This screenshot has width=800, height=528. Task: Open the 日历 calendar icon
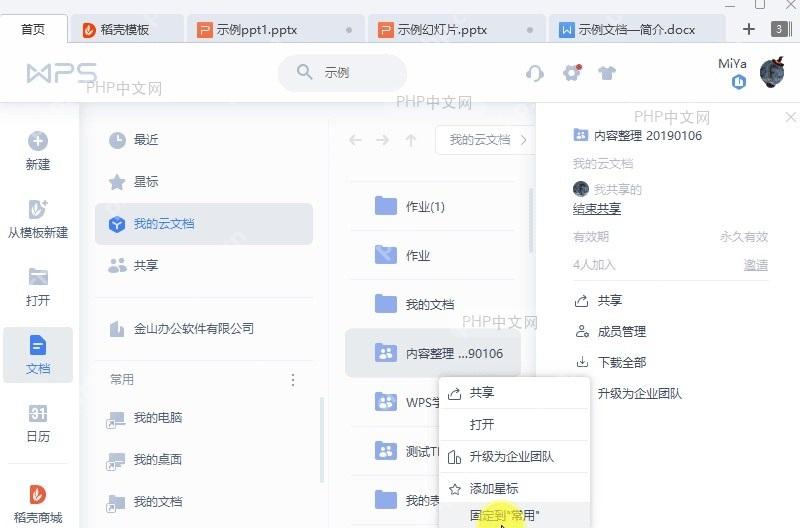[38, 414]
